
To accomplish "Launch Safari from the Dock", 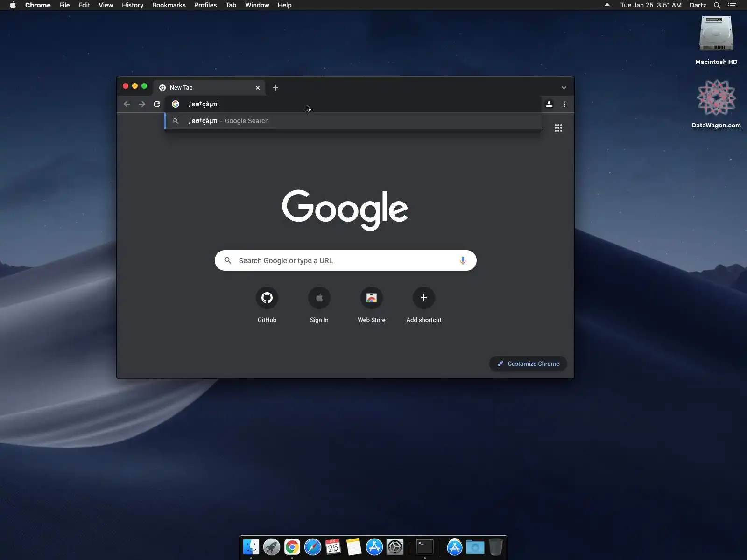I will point(313,547).
